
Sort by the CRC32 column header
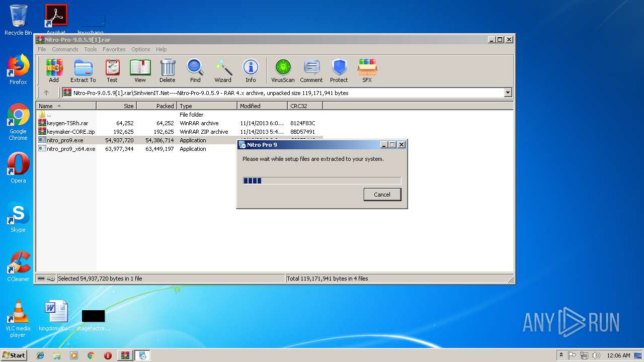pos(305,106)
